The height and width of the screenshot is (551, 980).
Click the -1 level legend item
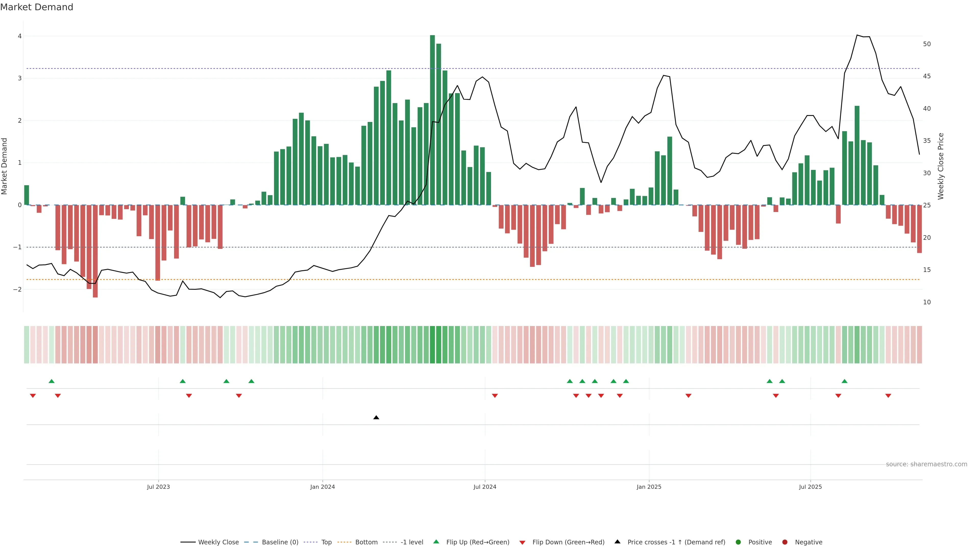pos(412,542)
